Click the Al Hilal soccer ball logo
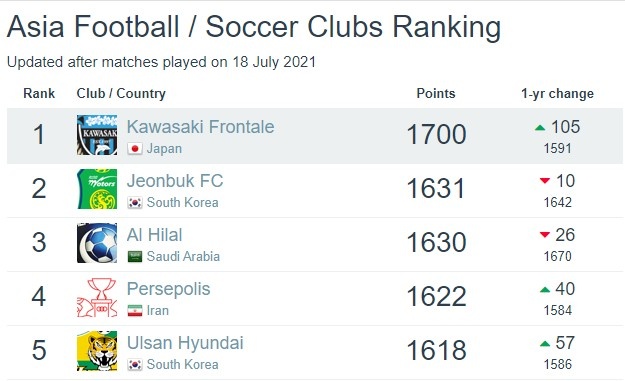 coord(97,243)
